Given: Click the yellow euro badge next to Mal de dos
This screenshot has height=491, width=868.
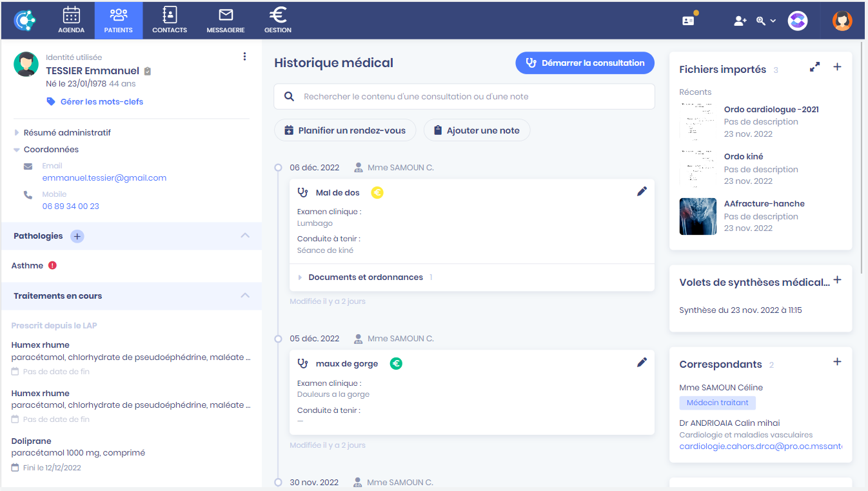Looking at the screenshot, I should tap(377, 192).
